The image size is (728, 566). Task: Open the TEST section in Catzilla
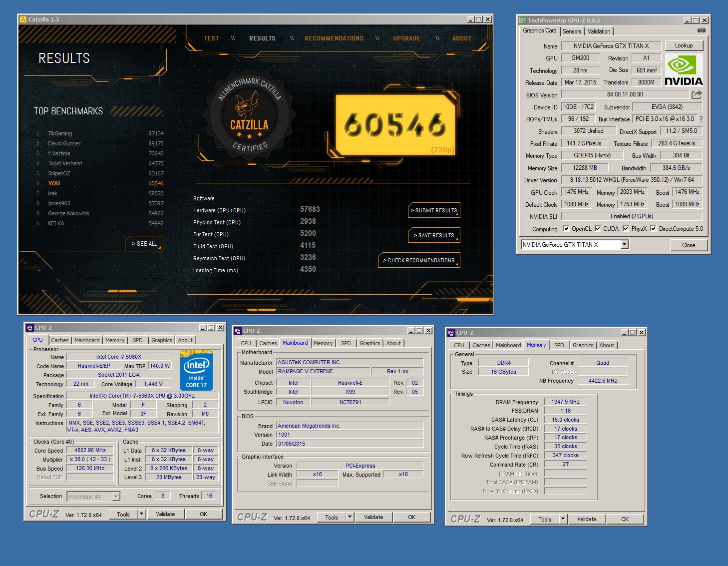tap(211, 38)
